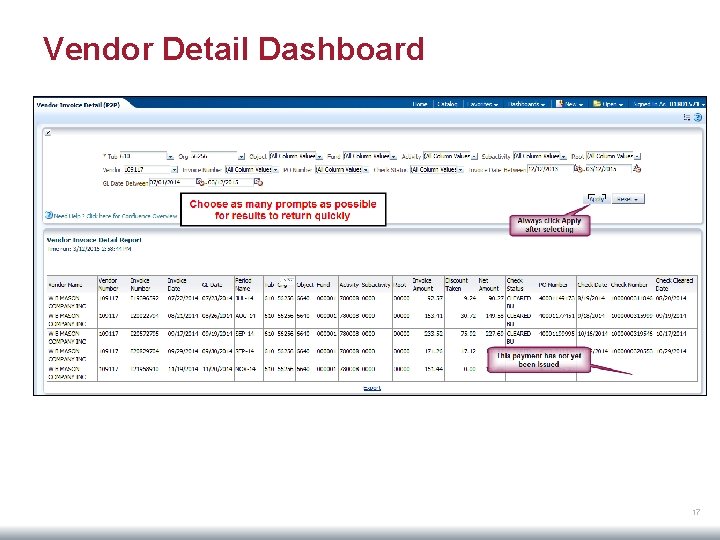
Task: Open the Activity All Column Values dropdown
Action: pos(474,157)
